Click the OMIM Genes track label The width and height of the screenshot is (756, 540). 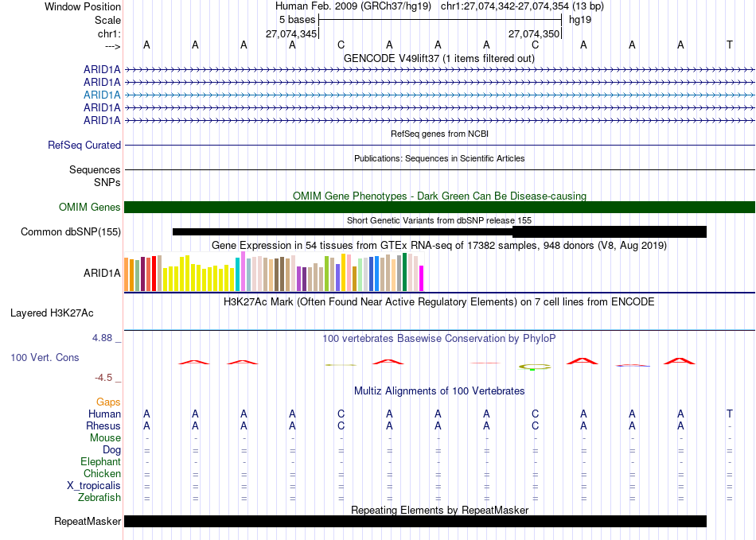(x=90, y=208)
